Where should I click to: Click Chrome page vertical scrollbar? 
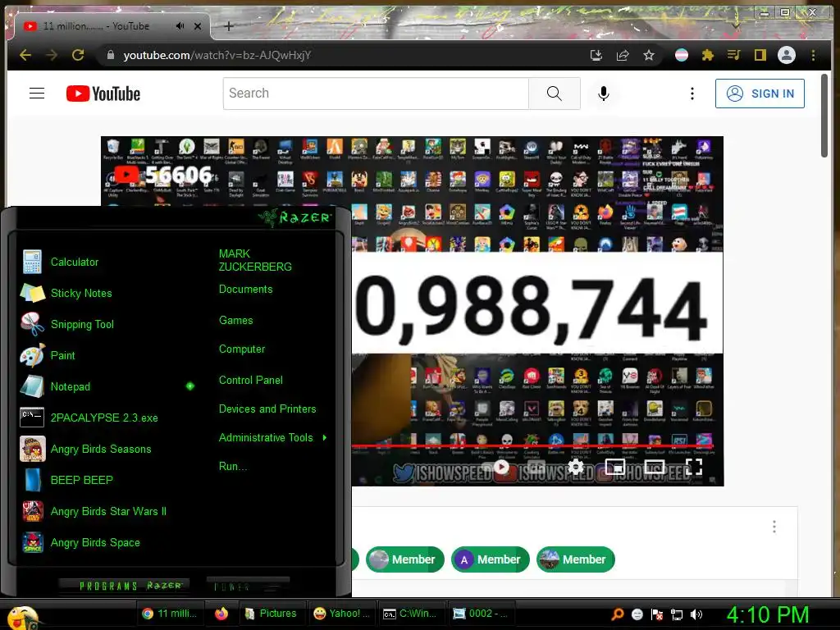point(824,116)
